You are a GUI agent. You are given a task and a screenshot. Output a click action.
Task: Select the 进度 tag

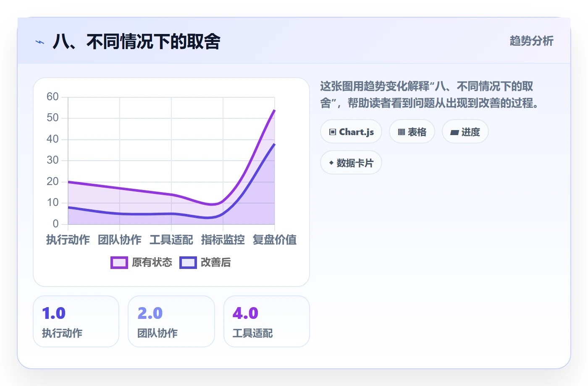[465, 132]
